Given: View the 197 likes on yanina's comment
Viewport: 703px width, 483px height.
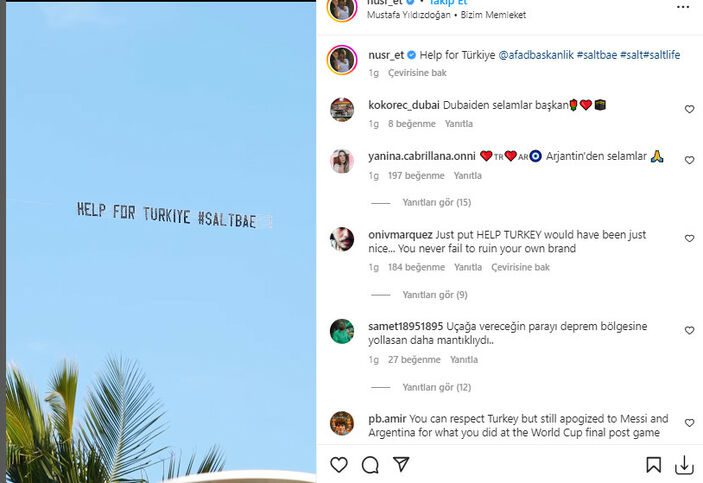Looking at the screenshot, I should 416,175.
